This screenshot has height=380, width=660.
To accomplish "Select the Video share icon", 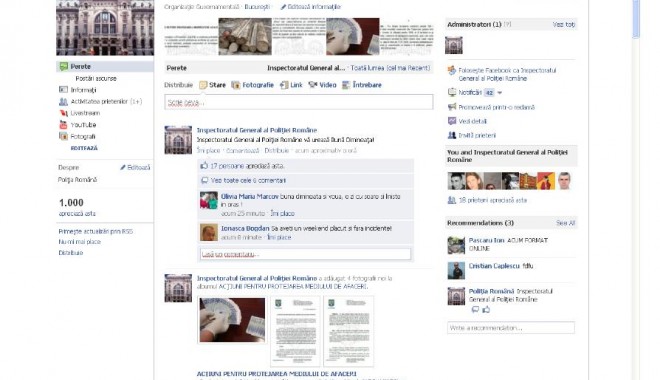I will [x=313, y=85].
